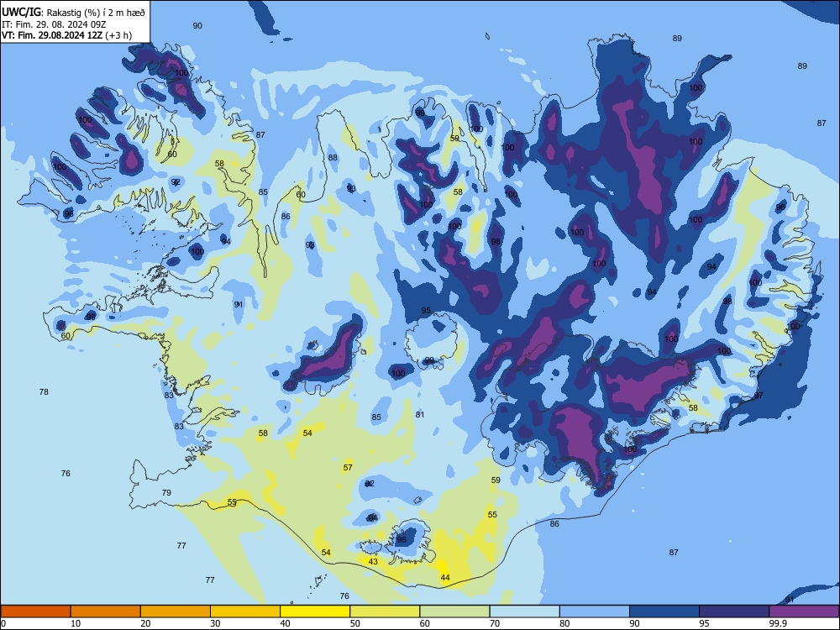Pick the legend tick label 40

point(285,623)
